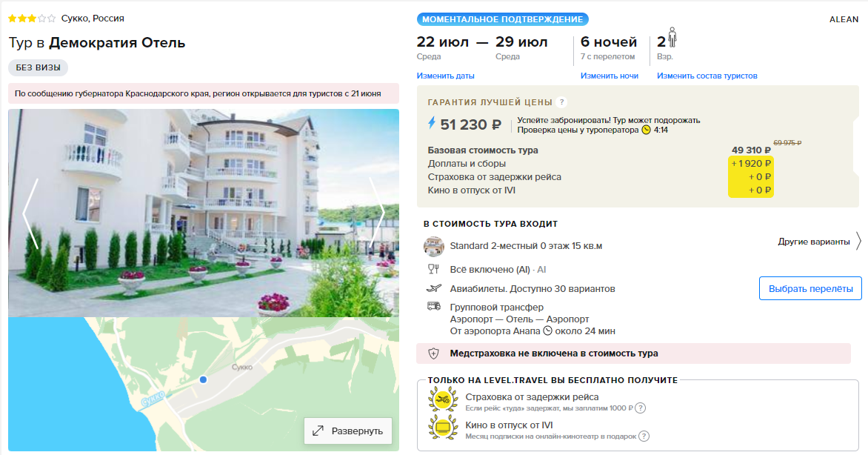
Task: Click the help icon for IVI cinema subscription
Action: coord(644,436)
